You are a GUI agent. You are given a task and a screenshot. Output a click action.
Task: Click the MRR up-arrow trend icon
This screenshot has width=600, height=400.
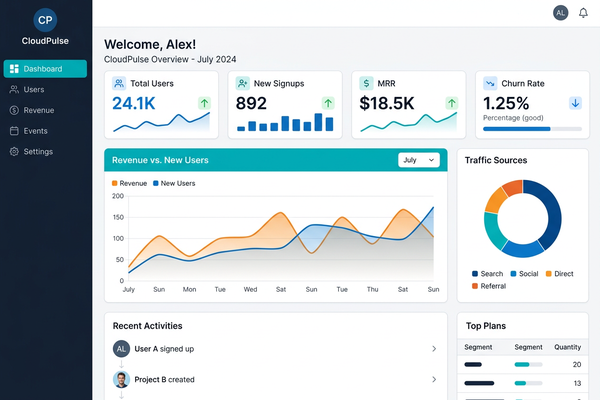pyautogui.click(x=451, y=102)
